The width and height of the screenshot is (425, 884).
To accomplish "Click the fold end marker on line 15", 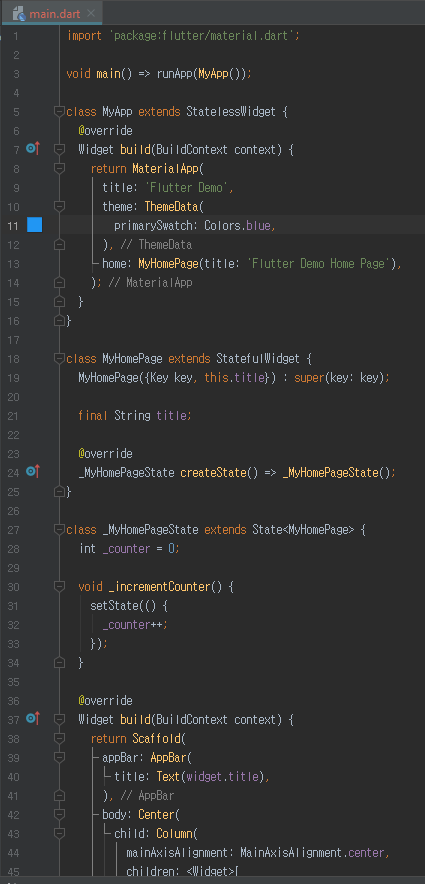I will [59, 301].
